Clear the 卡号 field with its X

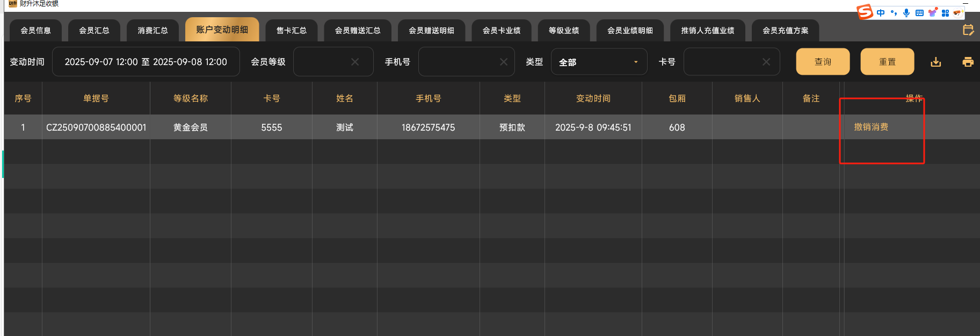pos(766,62)
